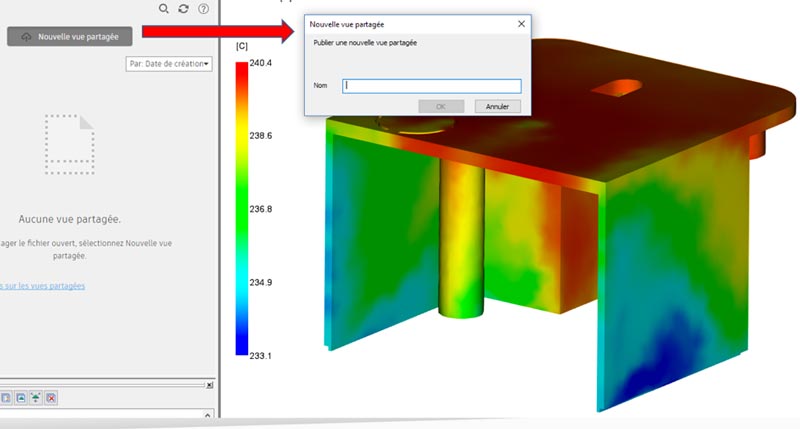
Task: Click the green arrow fit icon
Action: pyautogui.click(x=36, y=398)
